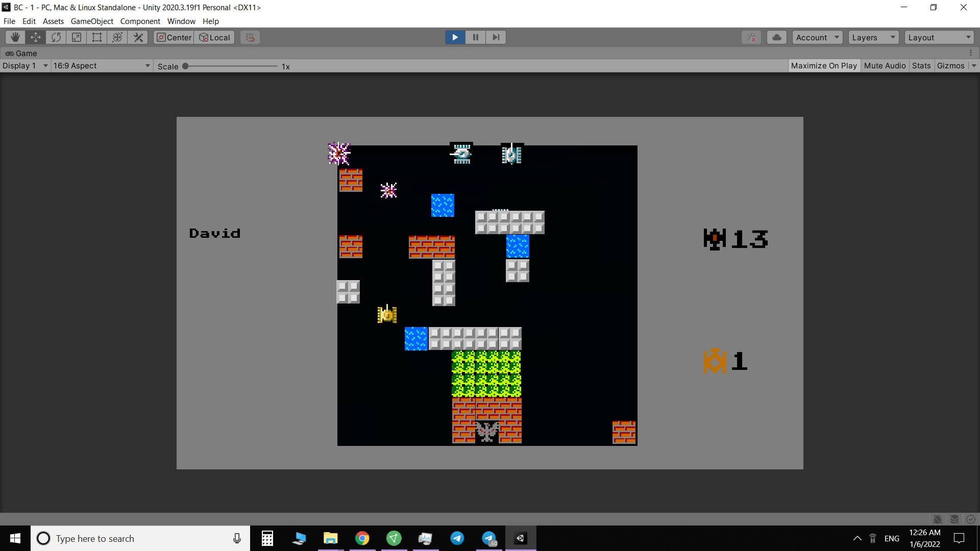Open Windows Start menu
This screenshot has width=980, height=551.
[x=15, y=538]
